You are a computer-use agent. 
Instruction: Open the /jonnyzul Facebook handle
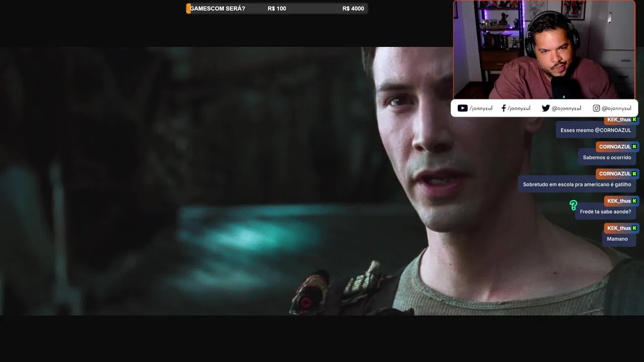click(x=519, y=108)
